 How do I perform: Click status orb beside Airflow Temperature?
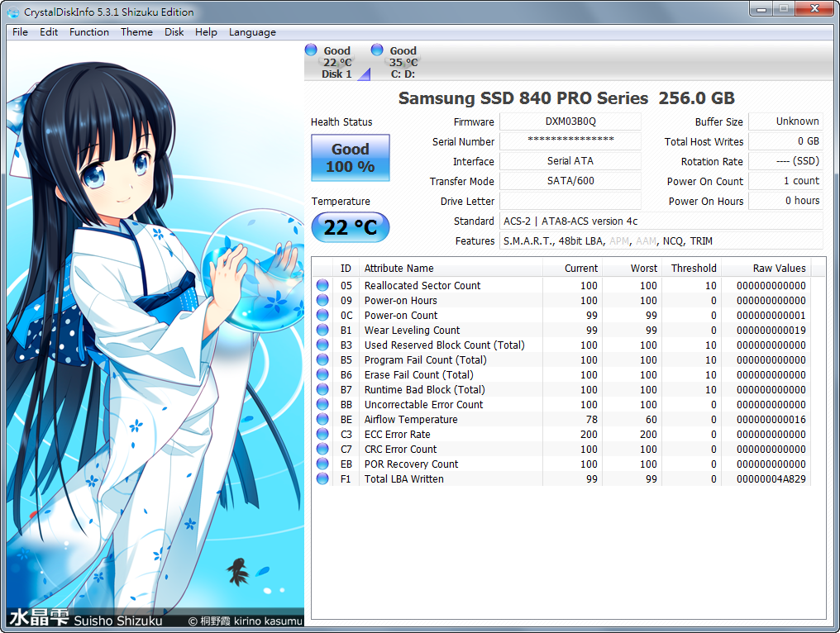click(322, 419)
